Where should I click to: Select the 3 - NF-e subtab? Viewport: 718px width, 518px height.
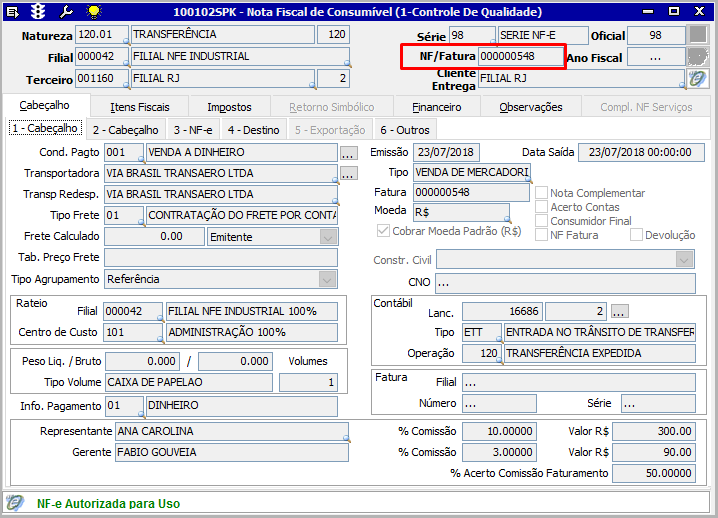pos(193,130)
